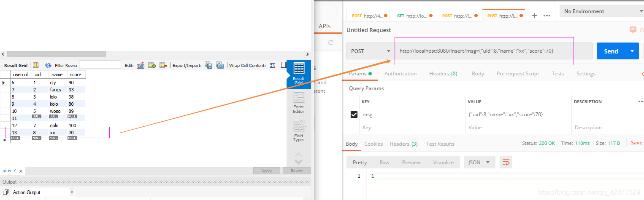Image resolution: width=644 pixels, height=200 pixels.
Task: Click the request URL input field
Action: (493, 51)
